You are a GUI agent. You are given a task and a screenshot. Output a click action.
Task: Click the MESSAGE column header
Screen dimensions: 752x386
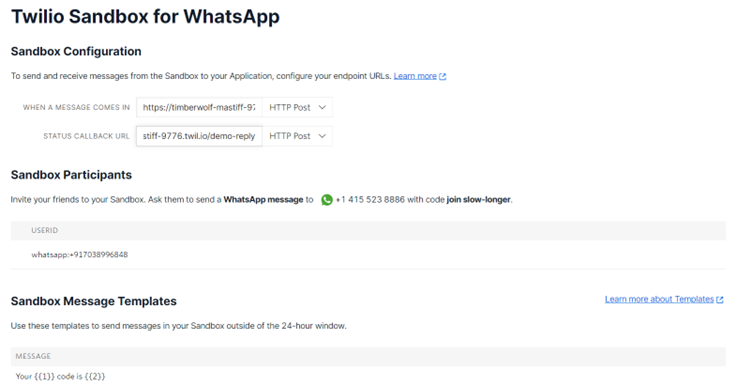tap(33, 356)
